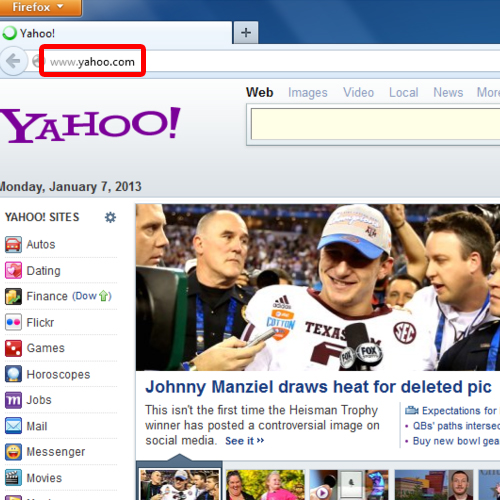Screen dimensions: 500x500
Task: Select carousel thumbnail of building and man
Action: [x=434, y=485]
